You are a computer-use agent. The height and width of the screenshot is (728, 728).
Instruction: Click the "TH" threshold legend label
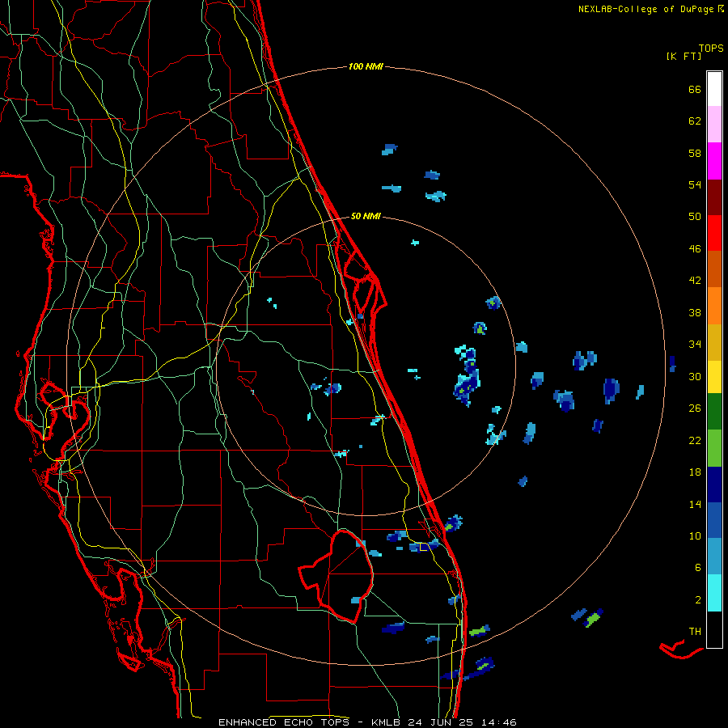pyautogui.click(x=695, y=632)
